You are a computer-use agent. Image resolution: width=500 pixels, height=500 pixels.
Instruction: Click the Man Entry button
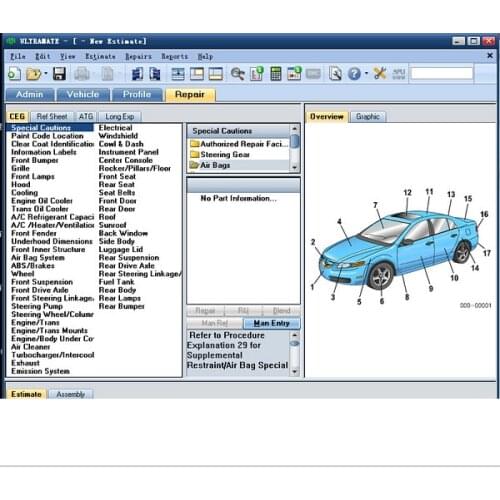point(271,323)
